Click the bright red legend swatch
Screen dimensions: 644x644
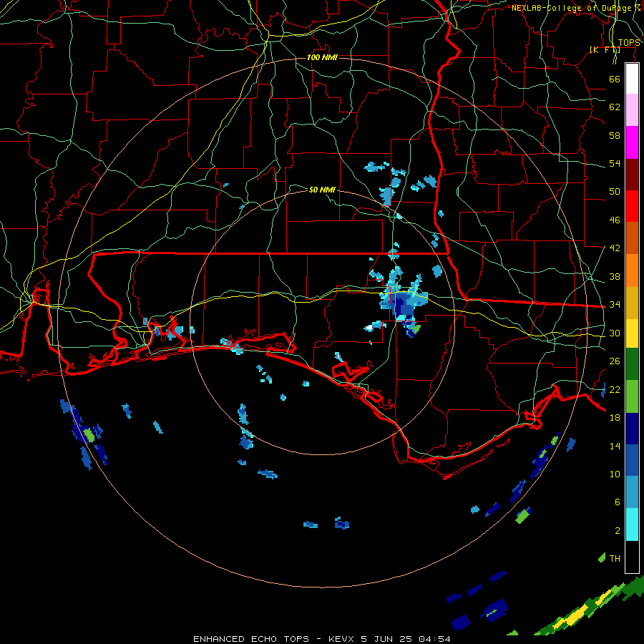[632, 206]
